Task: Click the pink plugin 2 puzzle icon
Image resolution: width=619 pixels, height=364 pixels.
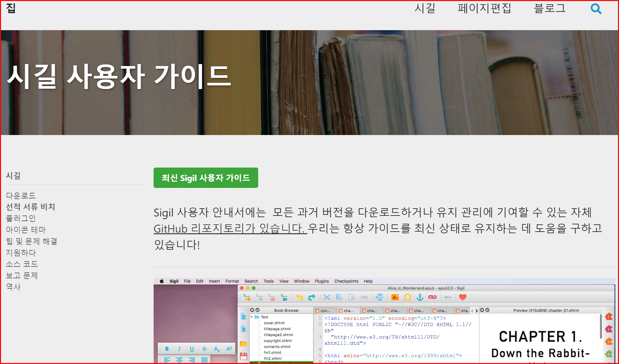Action: (x=609, y=329)
